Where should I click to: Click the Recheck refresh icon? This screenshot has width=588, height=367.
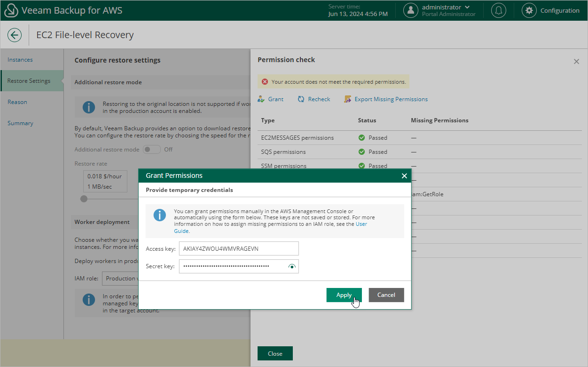(x=301, y=99)
